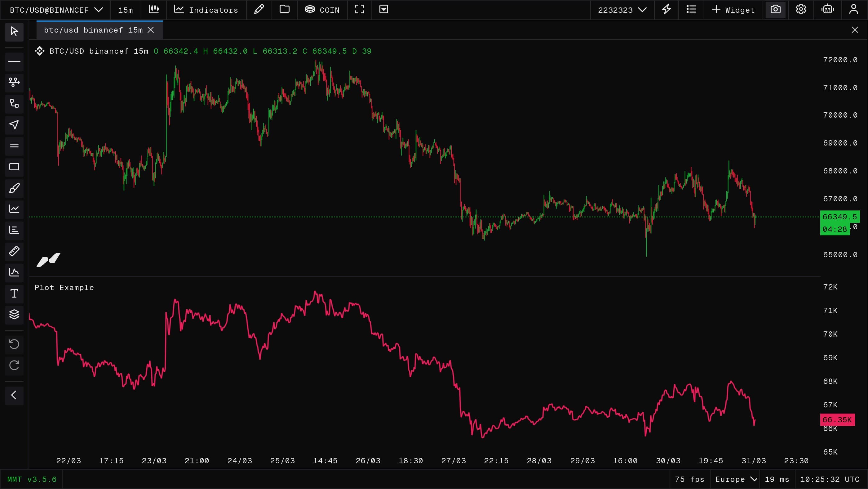The height and width of the screenshot is (489, 868).
Task: Select the rectangle shape tool
Action: 14,167
